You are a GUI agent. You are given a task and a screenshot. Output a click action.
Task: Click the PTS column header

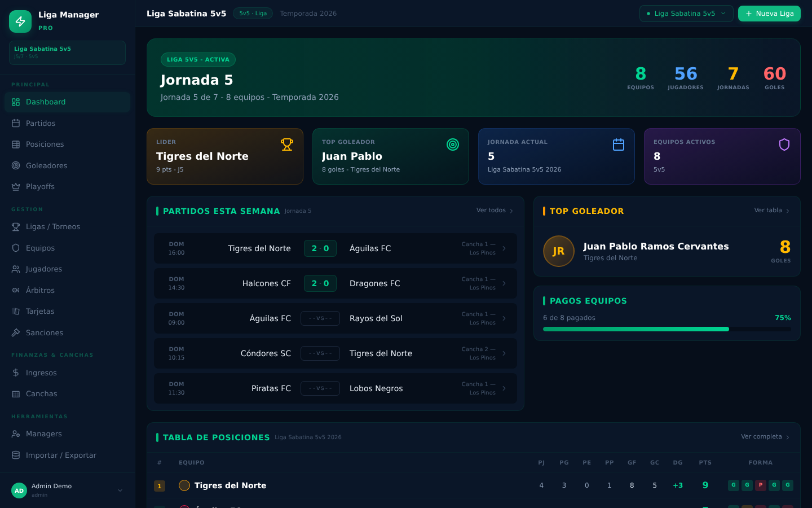pyautogui.click(x=705, y=463)
